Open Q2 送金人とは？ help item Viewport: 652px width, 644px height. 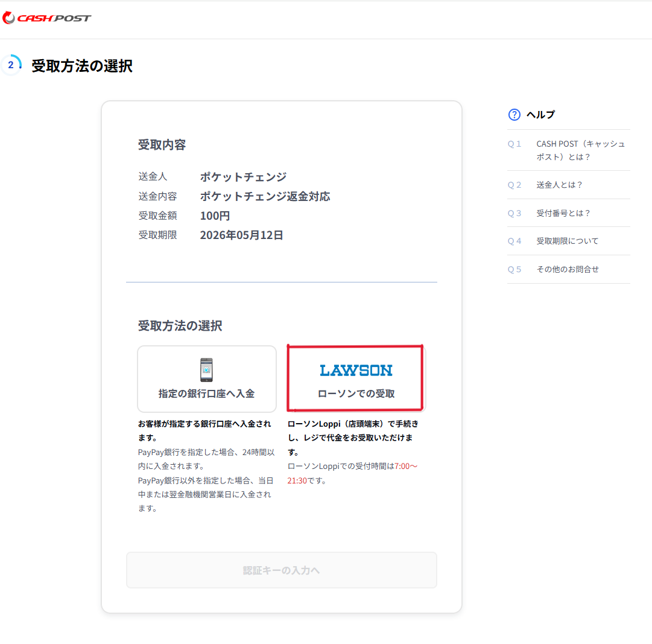568,185
